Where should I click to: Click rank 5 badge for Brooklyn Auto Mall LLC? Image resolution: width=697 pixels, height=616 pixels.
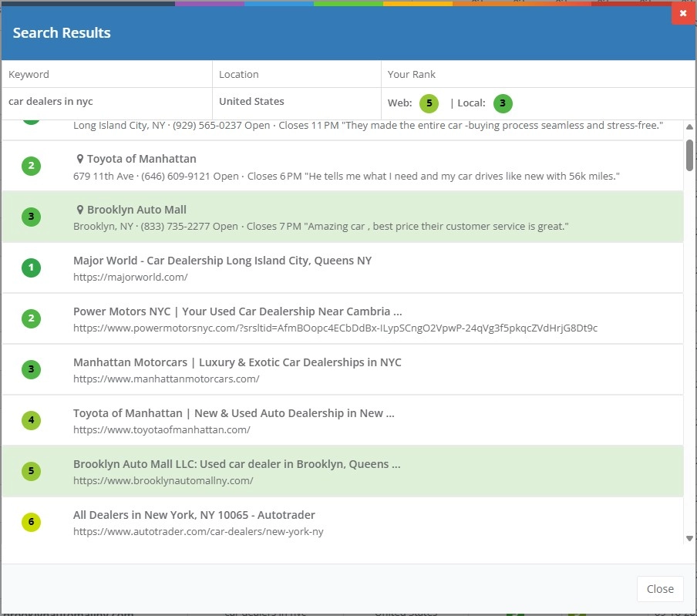[x=31, y=470]
